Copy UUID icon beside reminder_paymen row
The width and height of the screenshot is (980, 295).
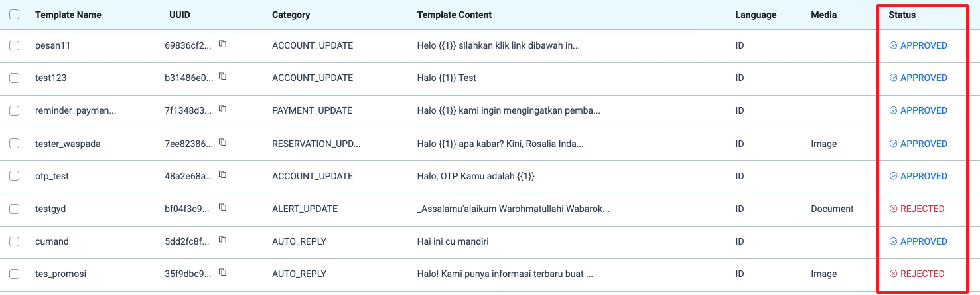[x=223, y=109]
